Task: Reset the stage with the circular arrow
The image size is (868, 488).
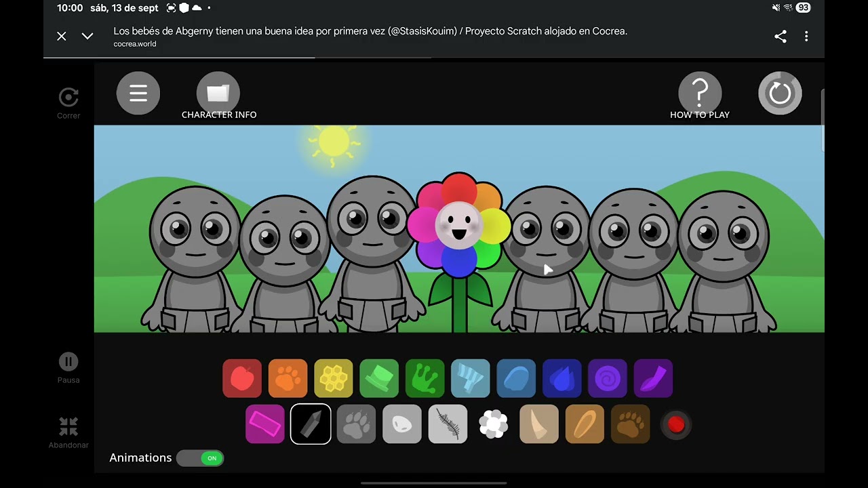Action: (x=780, y=93)
